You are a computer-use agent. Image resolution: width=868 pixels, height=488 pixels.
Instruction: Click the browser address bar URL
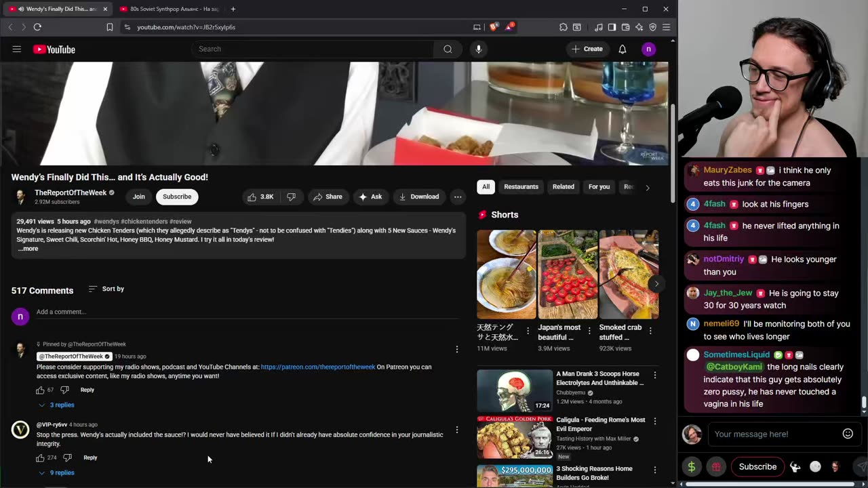(x=186, y=27)
